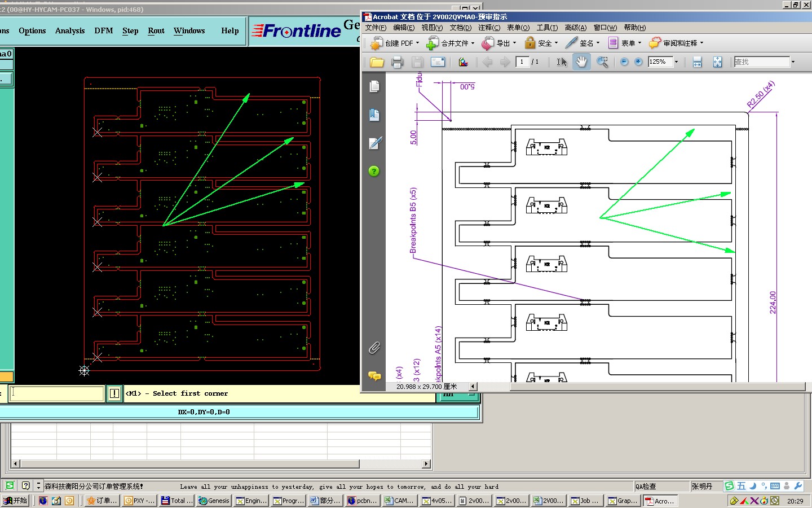Viewport: 812px width, 508px height.
Task: Click the Open file folder icon in Acrobat
Action: (x=377, y=62)
